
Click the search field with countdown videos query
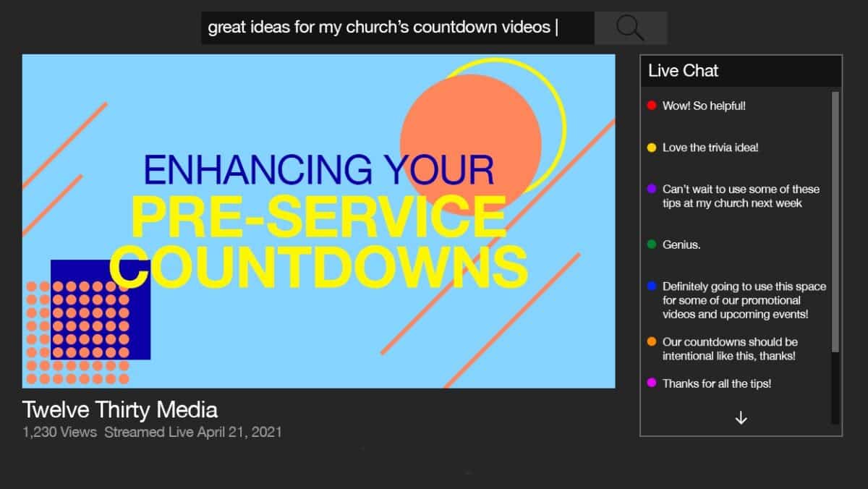coord(398,28)
